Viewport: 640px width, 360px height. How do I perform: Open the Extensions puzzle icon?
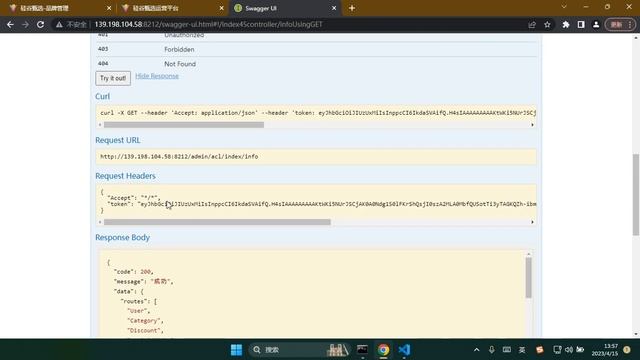(x=566, y=24)
